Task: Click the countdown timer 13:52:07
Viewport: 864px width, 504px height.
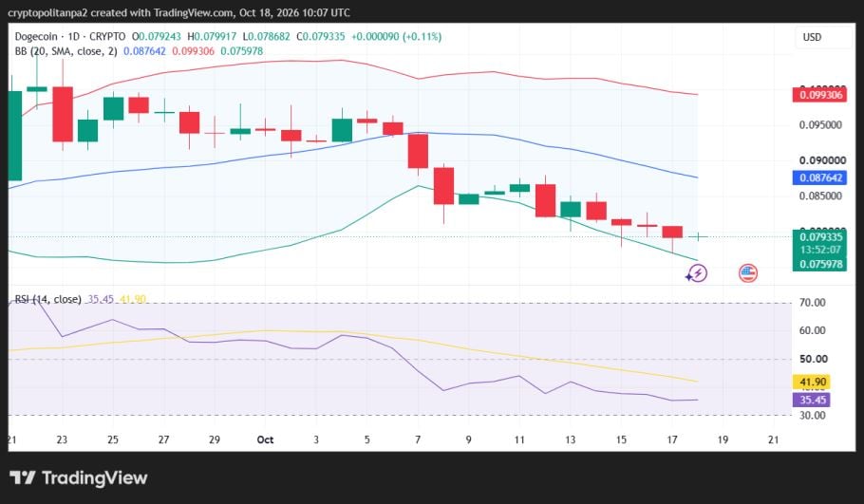Action: [x=820, y=250]
